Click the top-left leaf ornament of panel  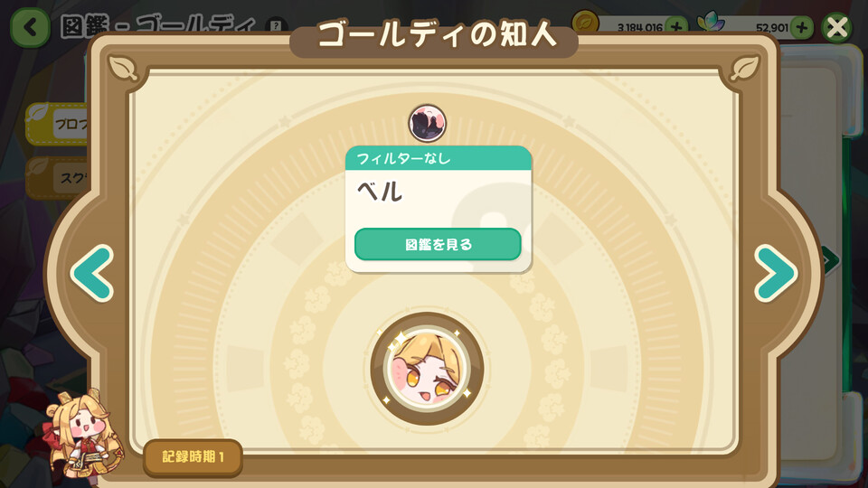click(123, 68)
